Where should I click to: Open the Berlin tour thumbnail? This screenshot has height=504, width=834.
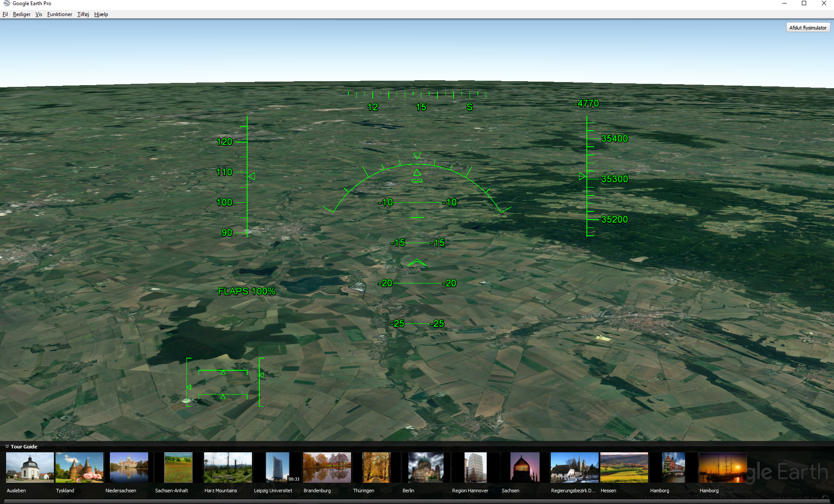(x=426, y=468)
